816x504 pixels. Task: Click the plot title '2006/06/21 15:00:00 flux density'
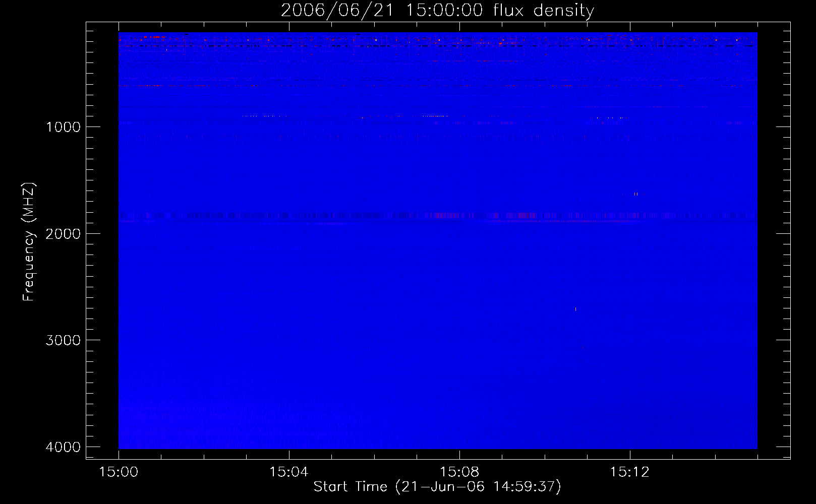[x=437, y=11]
